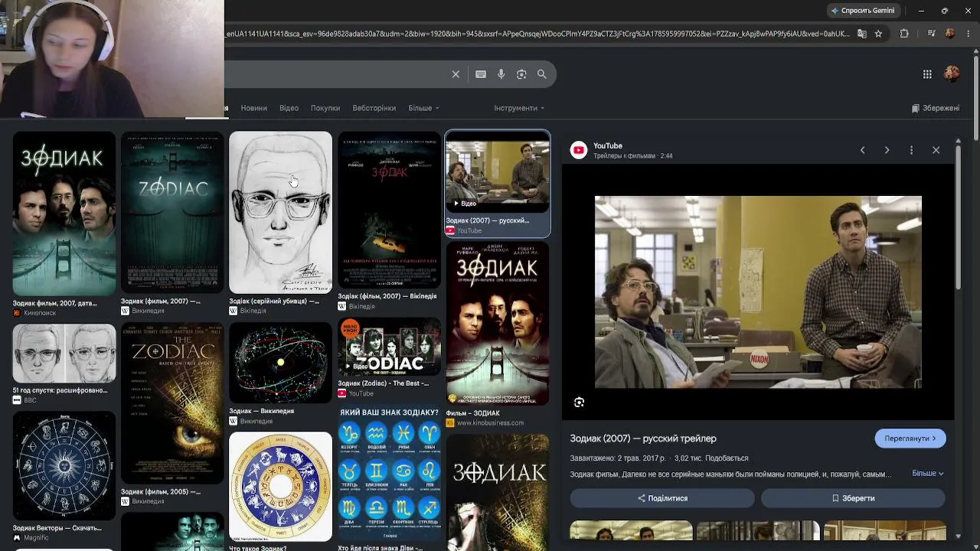Viewport: 980px width, 551px height.
Task: Open the Фильм ЗОДИАК kinobusiness poster
Action: coord(498,324)
